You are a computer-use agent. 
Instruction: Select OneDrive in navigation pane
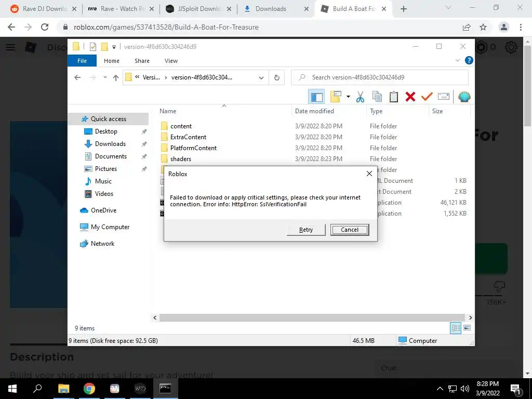point(103,210)
